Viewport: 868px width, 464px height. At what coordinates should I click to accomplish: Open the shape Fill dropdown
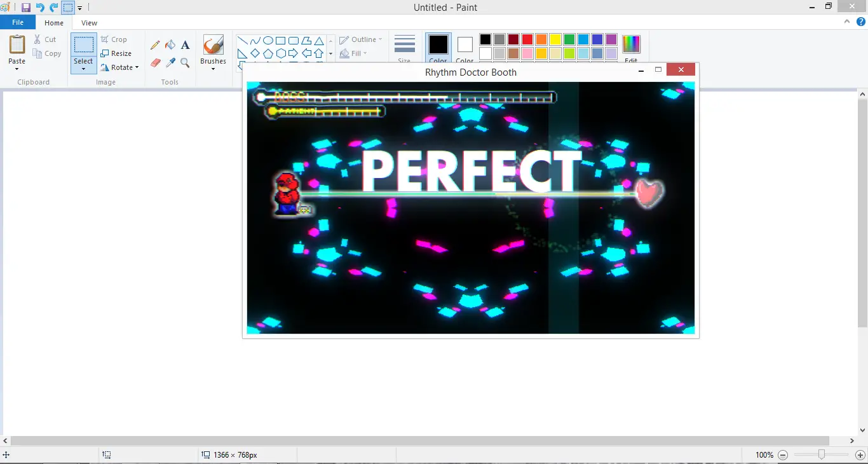click(353, 53)
